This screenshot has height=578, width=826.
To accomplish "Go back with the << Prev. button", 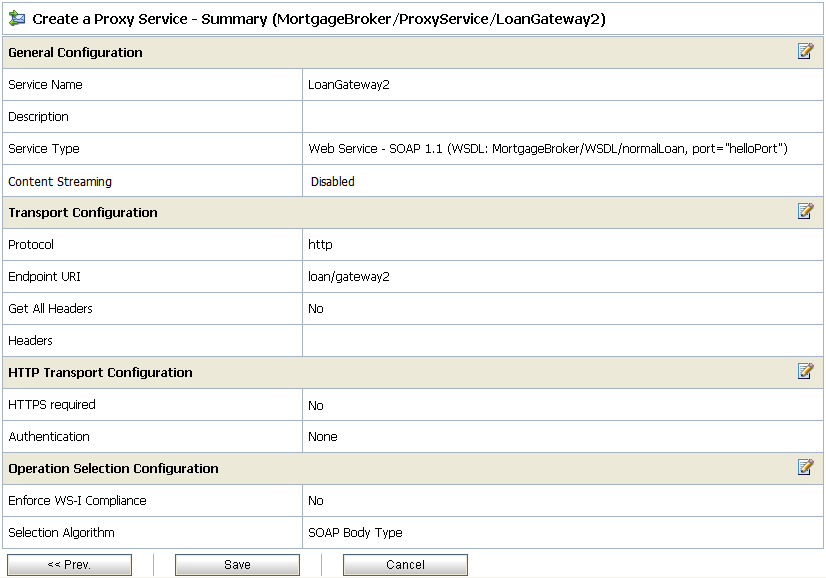I will point(70,565).
